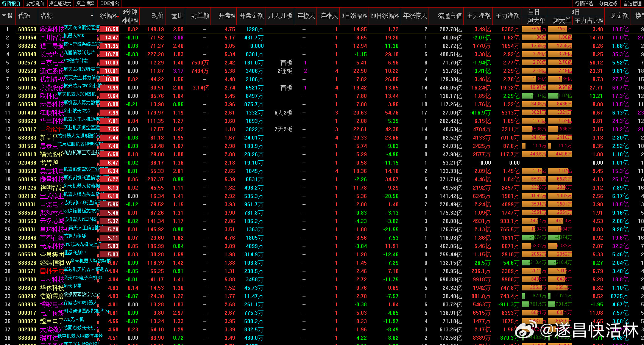Switch to the 封板竞价 tab
Image resolution: width=644 pixels, height=345 pixels.
35,3
